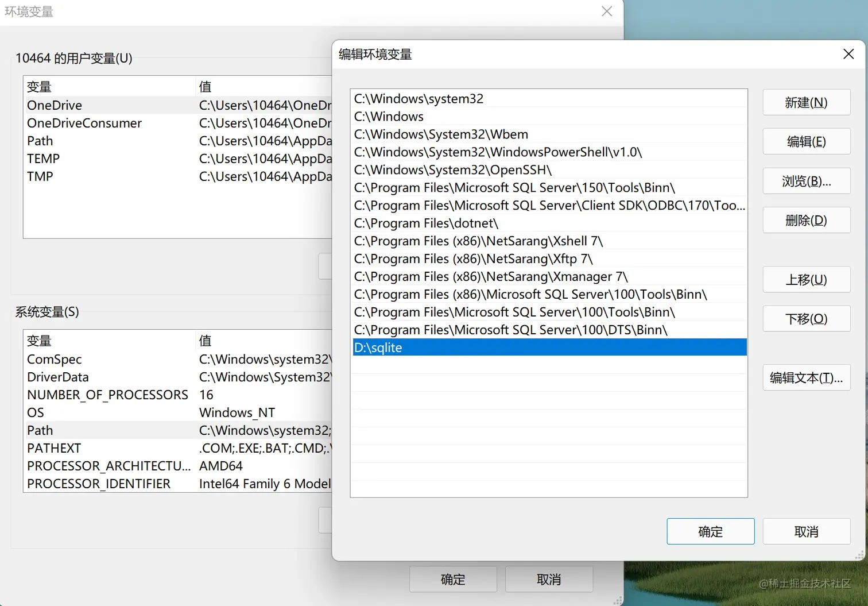
Task: Click 确定 in the 环境变量 window
Action: [x=453, y=580]
